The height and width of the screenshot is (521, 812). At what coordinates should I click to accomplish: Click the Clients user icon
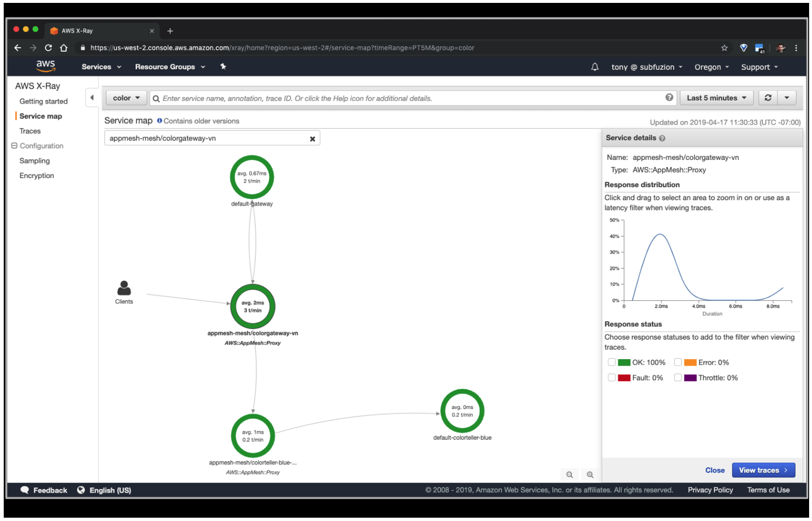click(x=124, y=288)
